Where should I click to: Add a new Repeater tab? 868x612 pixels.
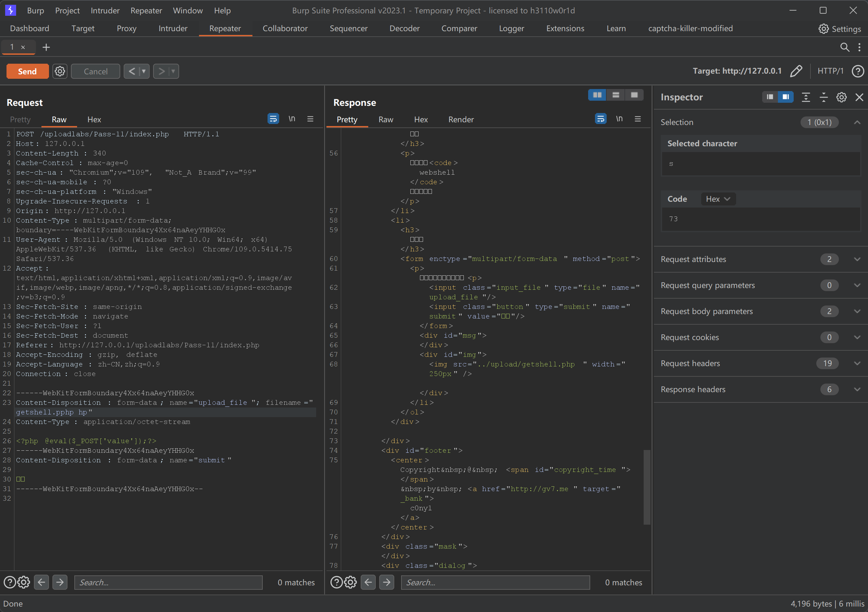46,47
